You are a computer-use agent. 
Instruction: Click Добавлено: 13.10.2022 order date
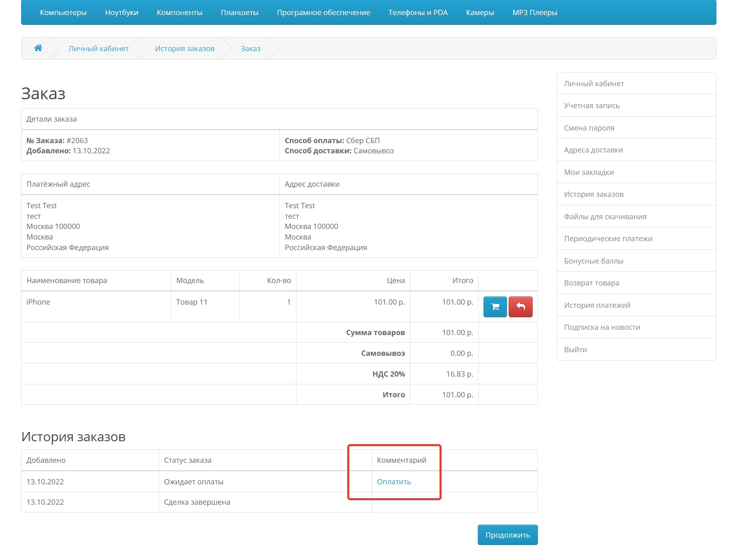[x=68, y=150]
